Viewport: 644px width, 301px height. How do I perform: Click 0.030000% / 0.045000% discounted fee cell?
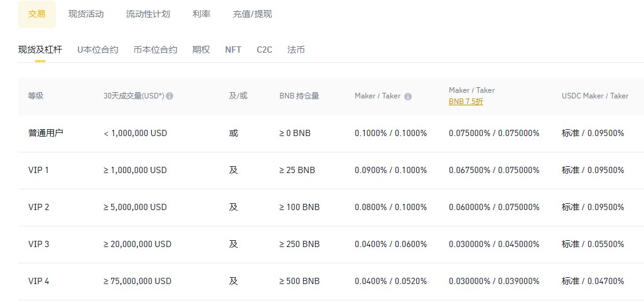(494, 244)
